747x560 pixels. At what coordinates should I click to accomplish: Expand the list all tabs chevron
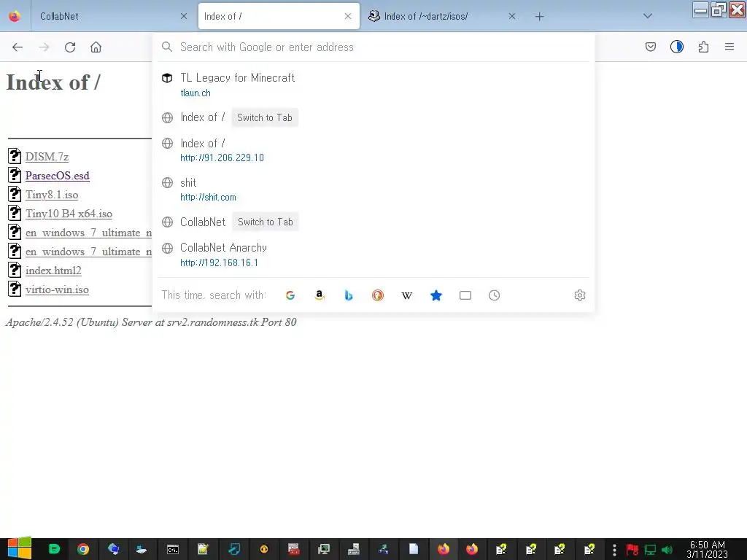click(648, 16)
